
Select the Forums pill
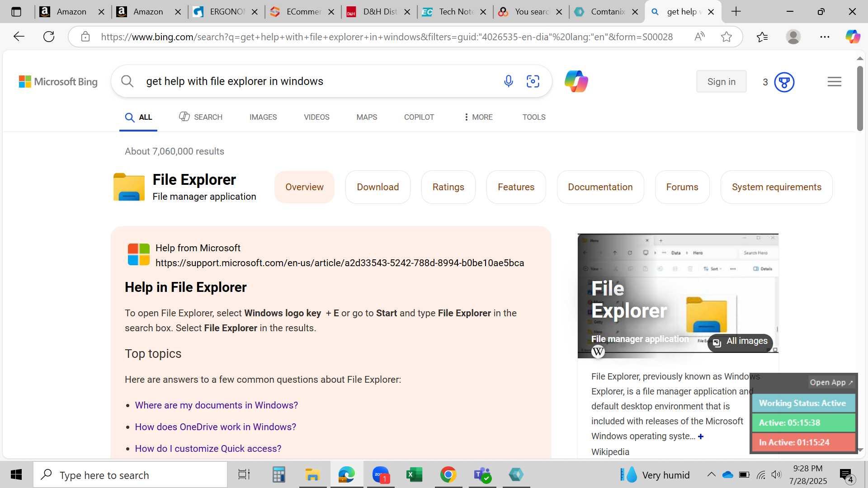(x=682, y=187)
